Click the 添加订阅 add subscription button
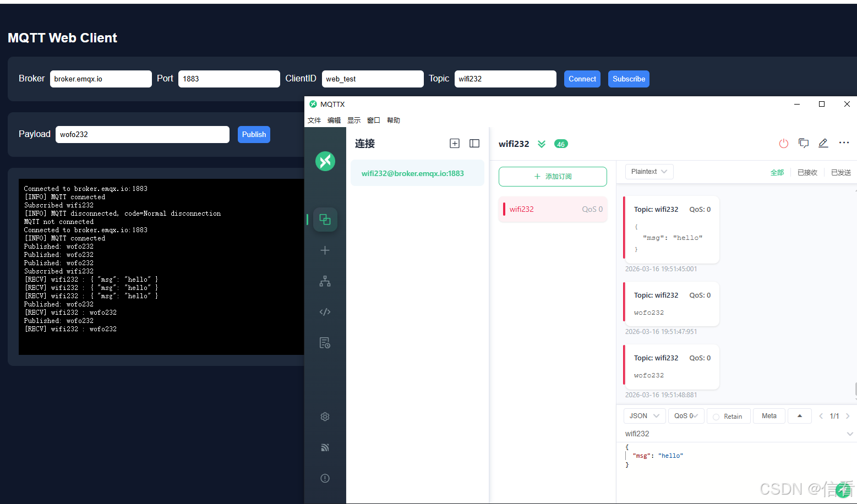 (x=553, y=177)
